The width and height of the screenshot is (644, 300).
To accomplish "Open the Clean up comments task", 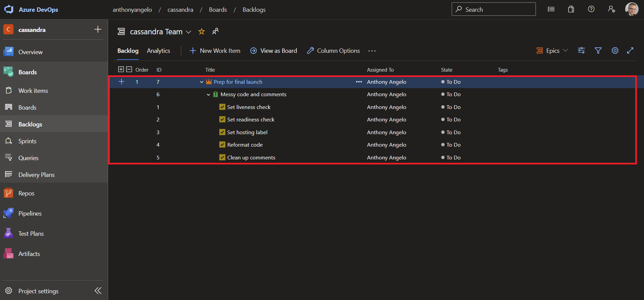I will click(251, 157).
